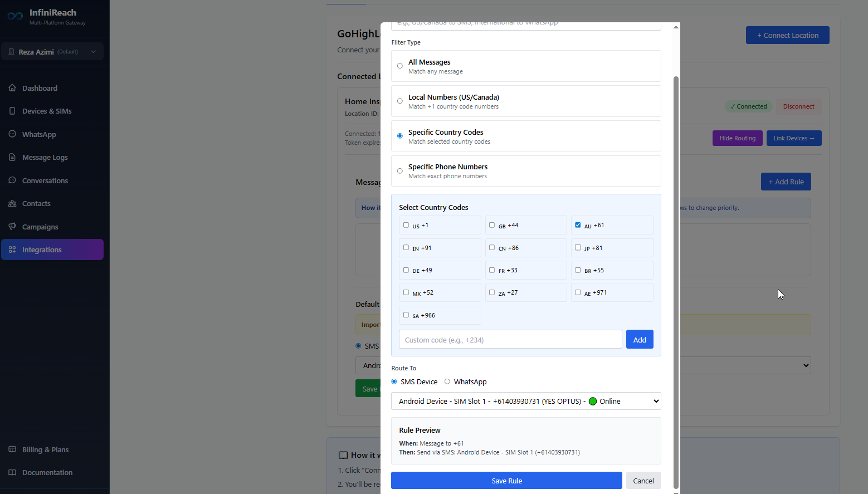Image resolution: width=868 pixels, height=494 pixels.
Task: Click the Devices & SIMs phone icon
Action: tap(12, 111)
